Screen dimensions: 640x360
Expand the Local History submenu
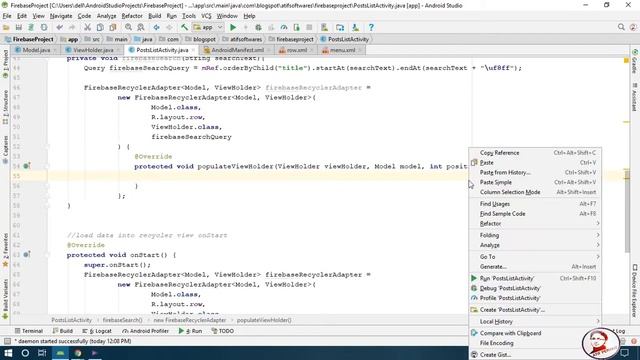click(x=535, y=322)
